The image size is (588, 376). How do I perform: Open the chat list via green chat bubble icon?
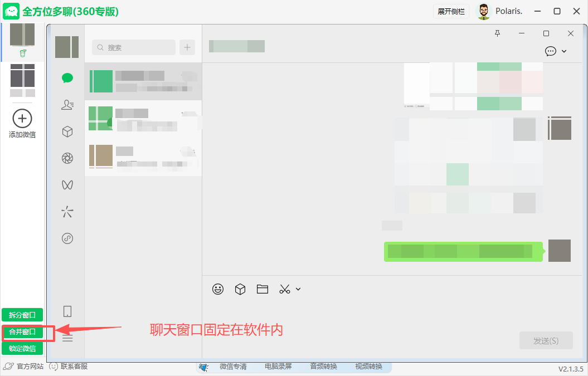[x=67, y=78]
